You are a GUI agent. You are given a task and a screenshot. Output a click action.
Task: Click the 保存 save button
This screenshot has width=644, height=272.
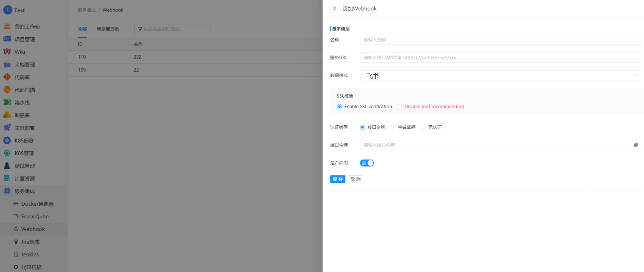pos(338,179)
